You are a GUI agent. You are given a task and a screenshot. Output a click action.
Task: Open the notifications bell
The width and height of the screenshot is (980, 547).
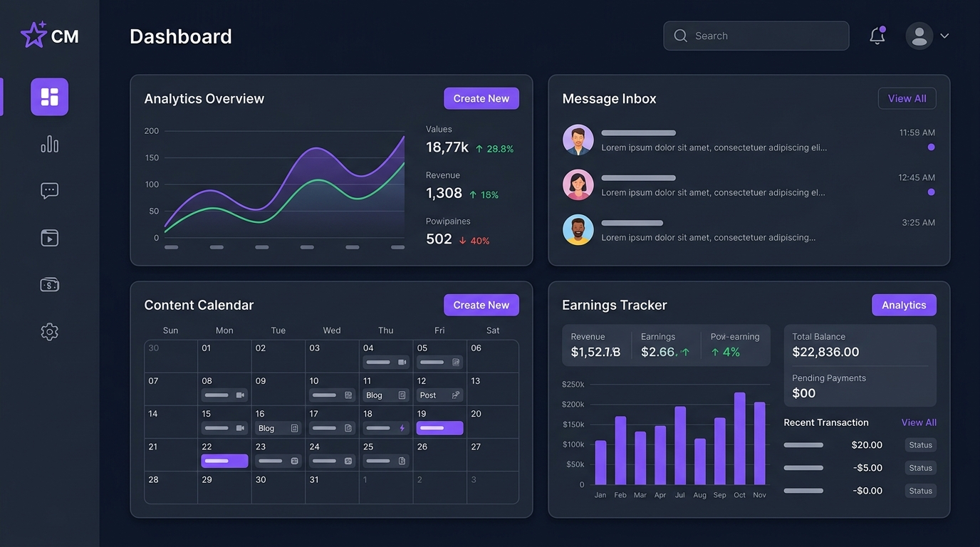tap(877, 36)
